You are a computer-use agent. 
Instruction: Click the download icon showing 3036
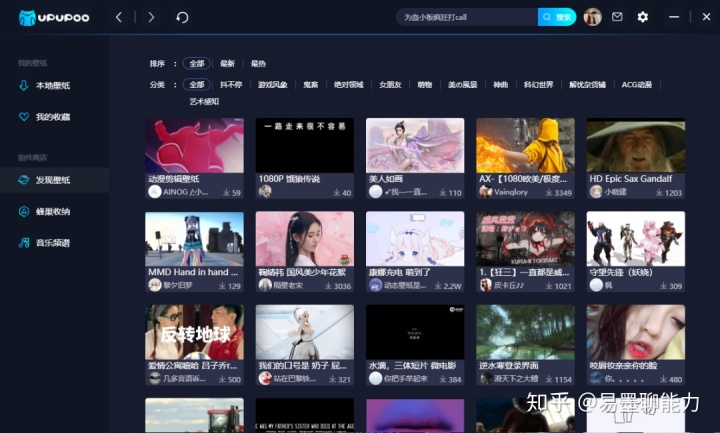(x=328, y=286)
